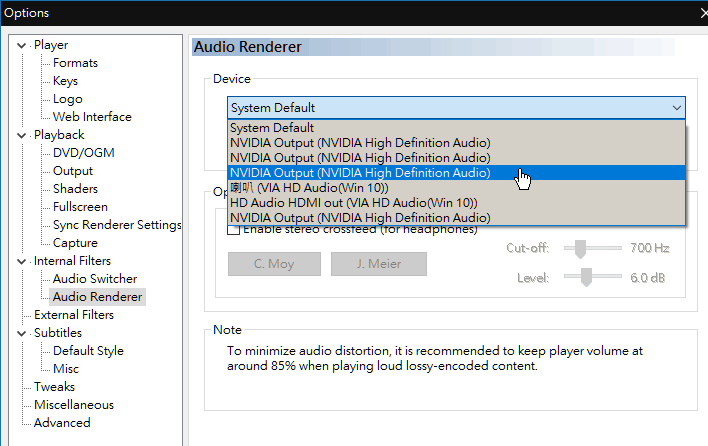Viewport: 708px width, 446px height.
Task: Collapse the Player tree node
Action: [x=21, y=45]
